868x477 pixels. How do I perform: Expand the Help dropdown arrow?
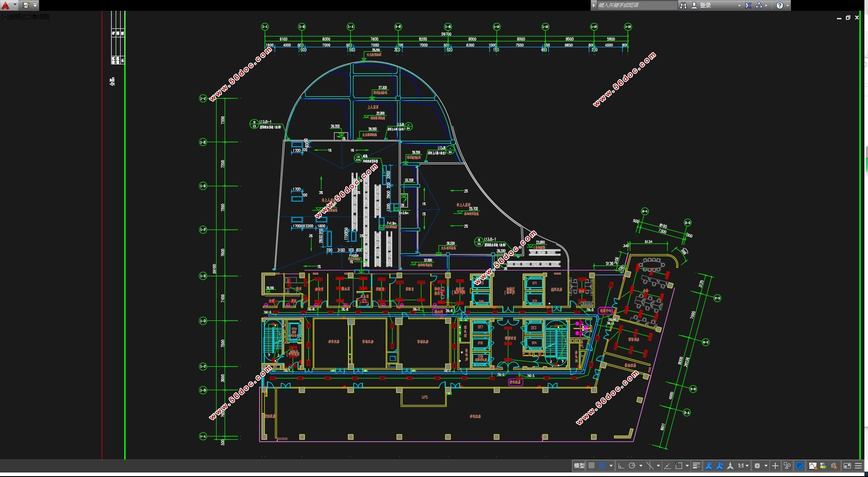coord(787,5)
